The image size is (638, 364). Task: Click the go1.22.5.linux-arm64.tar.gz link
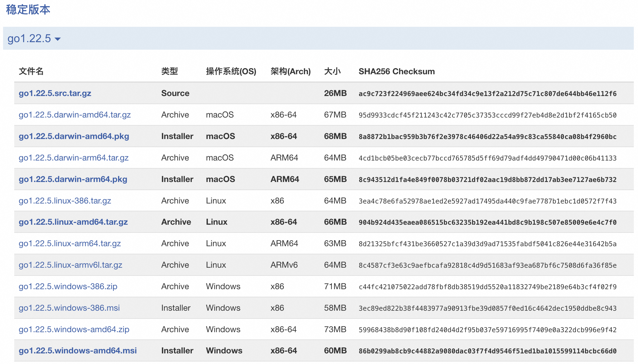[x=69, y=243]
